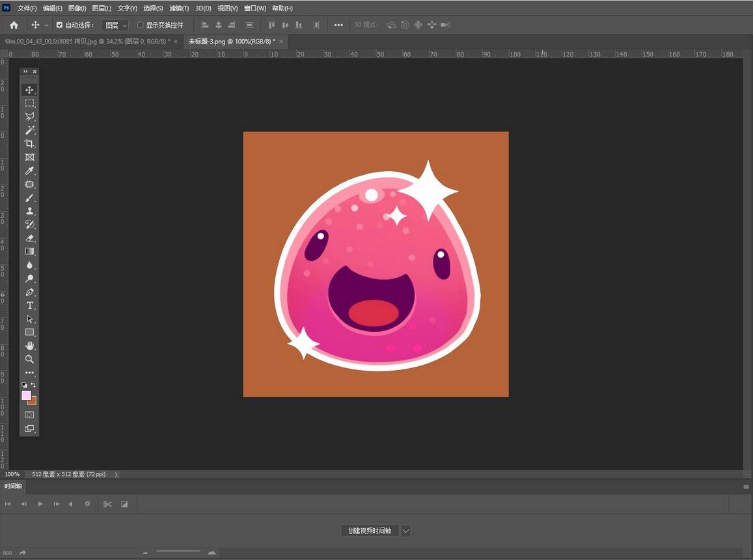753x560 pixels.
Task: Select the Crop tool
Action: 29,144
